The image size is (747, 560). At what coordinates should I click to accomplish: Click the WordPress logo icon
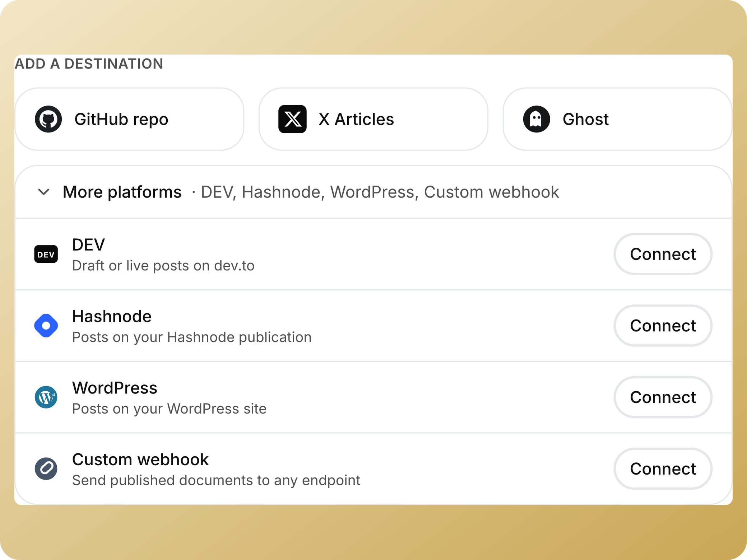coord(46,397)
